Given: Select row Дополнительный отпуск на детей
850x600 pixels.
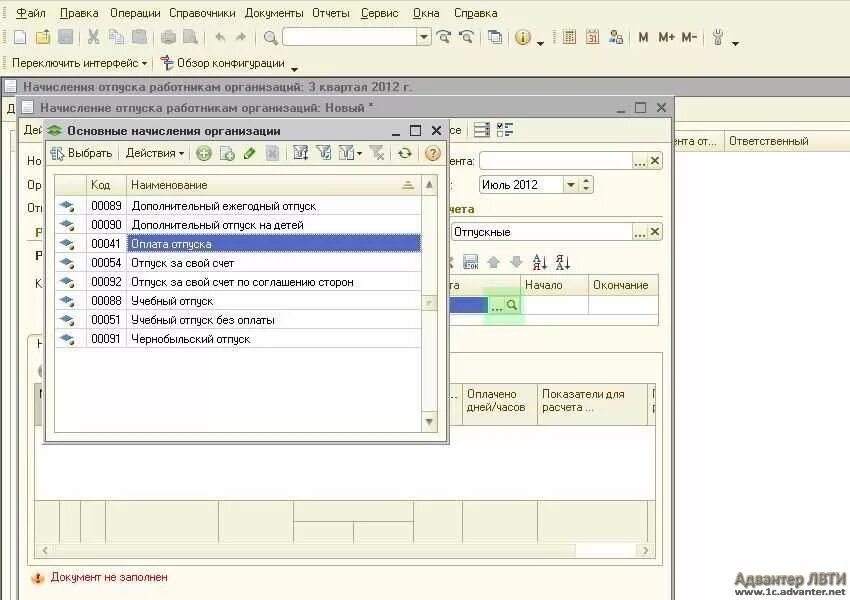Looking at the screenshot, I should (x=238, y=225).
